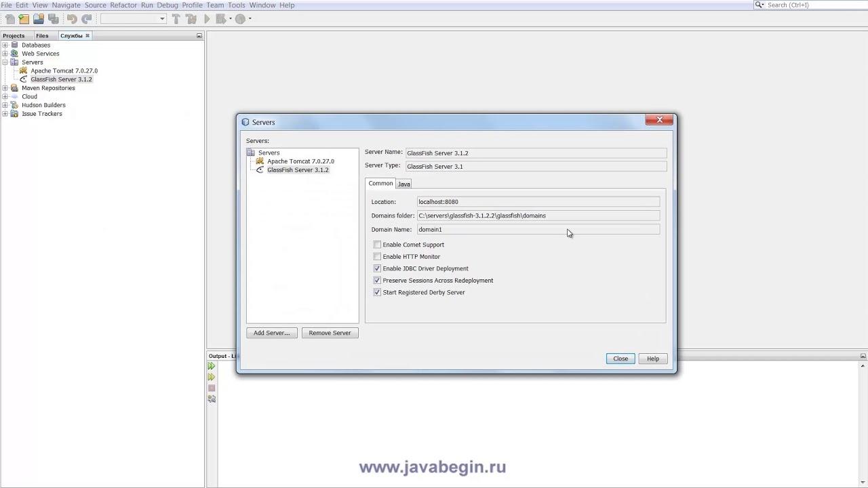Select the Web Services globe icon
The width and height of the screenshot is (868, 488).
[15, 54]
